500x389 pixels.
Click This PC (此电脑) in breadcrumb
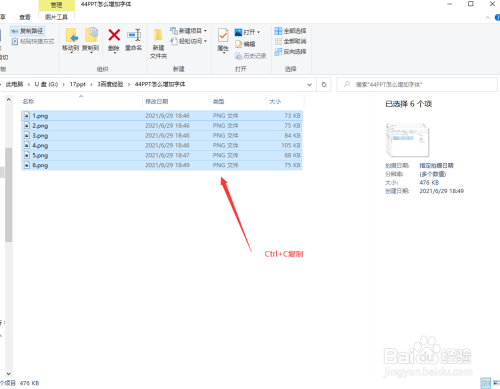[x=14, y=84]
